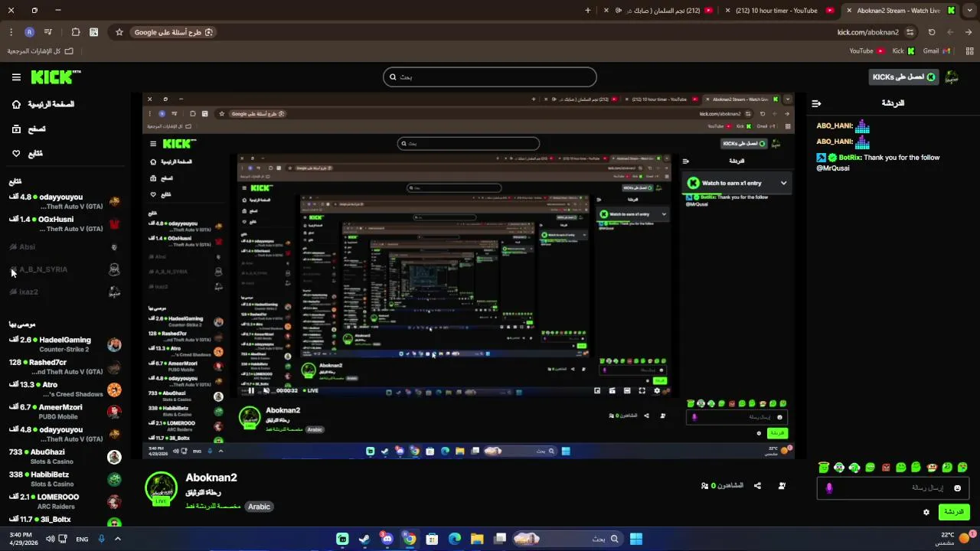Open LOMEROOO ARC Raiders channel
The image size is (980, 551).
[x=65, y=501]
